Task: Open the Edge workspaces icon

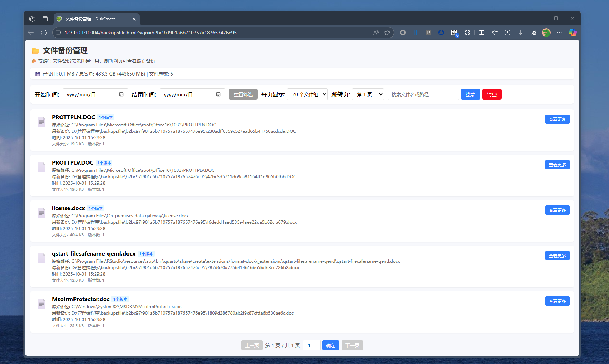Action: (32, 19)
